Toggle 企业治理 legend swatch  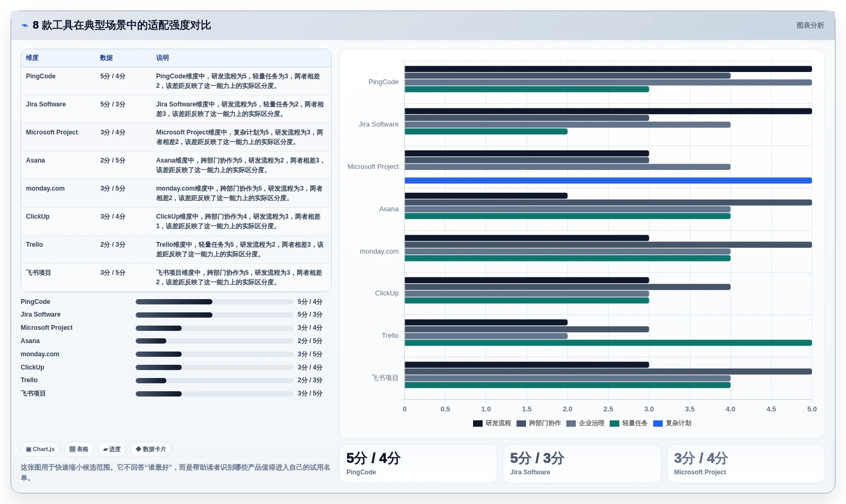coord(571,424)
